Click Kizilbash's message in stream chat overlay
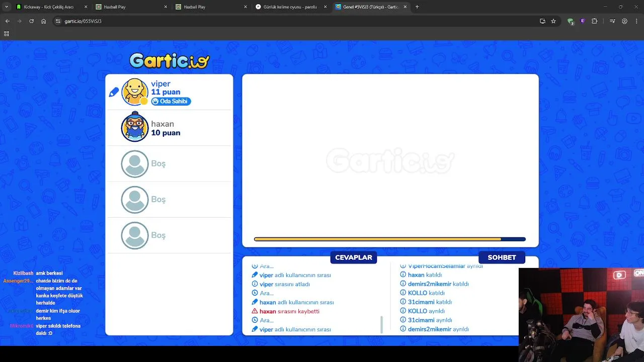Image resolution: width=644 pixels, height=362 pixels. point(49,273)
